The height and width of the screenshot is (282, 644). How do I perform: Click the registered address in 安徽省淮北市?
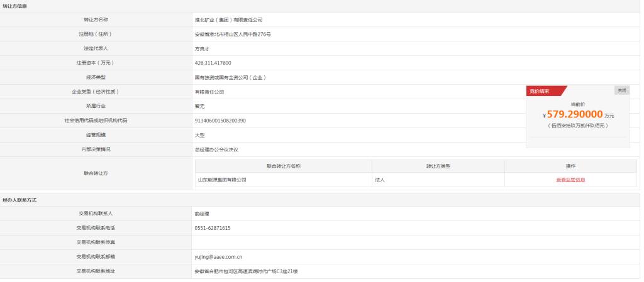(233, 34)
